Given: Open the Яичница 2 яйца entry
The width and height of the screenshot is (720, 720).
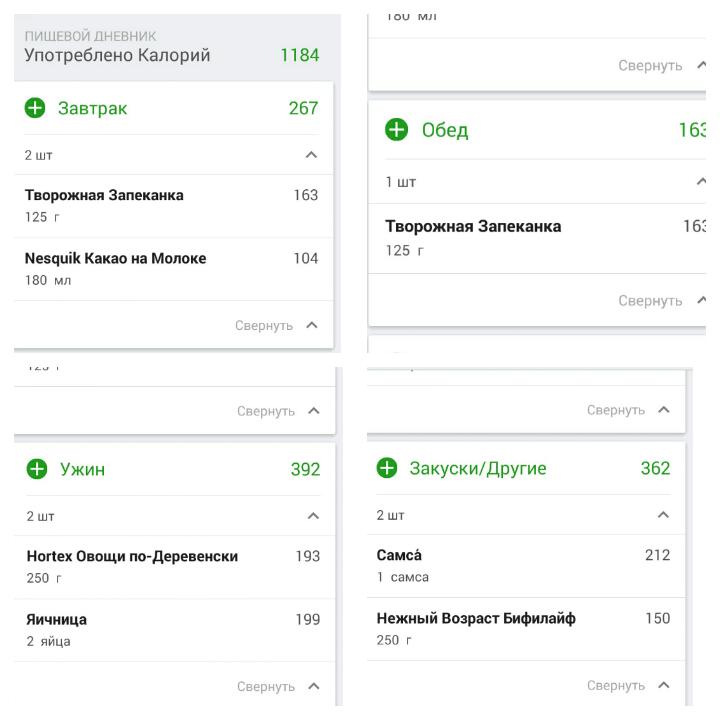Looking at the screenshot, I should tap(174, 630).
